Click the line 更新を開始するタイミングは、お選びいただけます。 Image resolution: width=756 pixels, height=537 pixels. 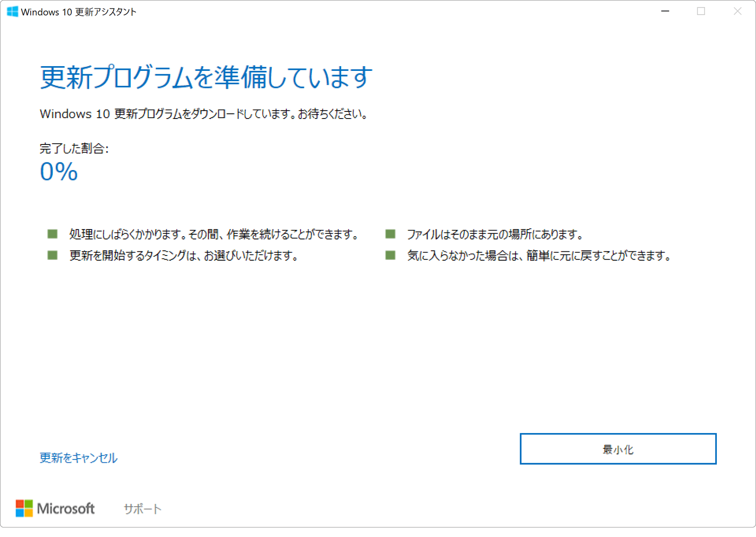185,256
